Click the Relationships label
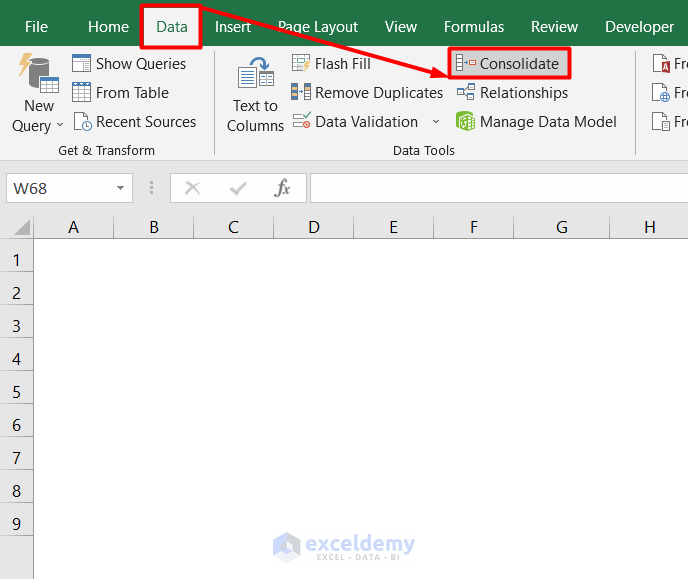The height and width of the screenshot is (579, 688). click(x=524, y=93)
